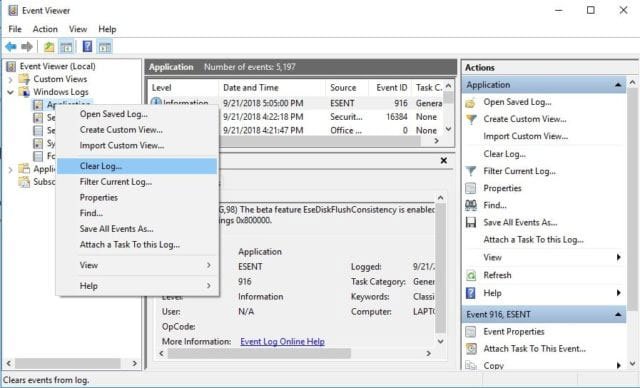640x388 pixels.
Task: Click Clear Log... in the Actions pane
Action: click(x=504, y=154)
